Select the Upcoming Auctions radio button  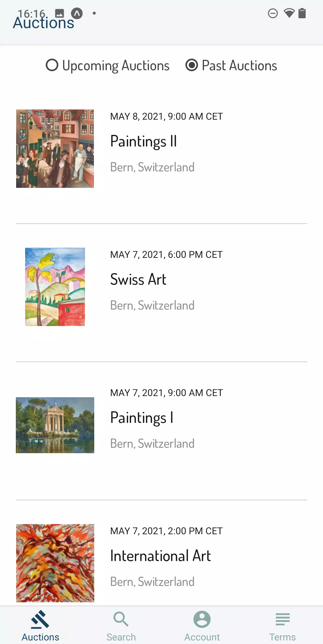point(52,65)
